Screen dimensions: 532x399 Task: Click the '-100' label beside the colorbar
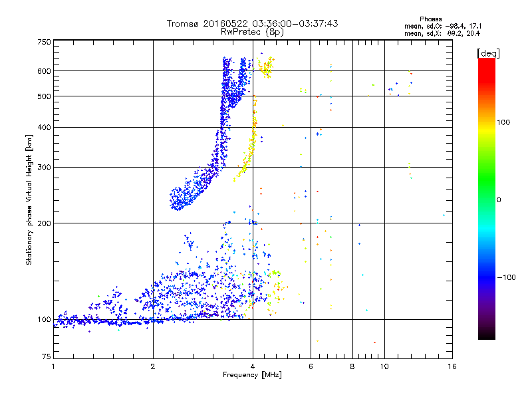[x=506, y=277]
